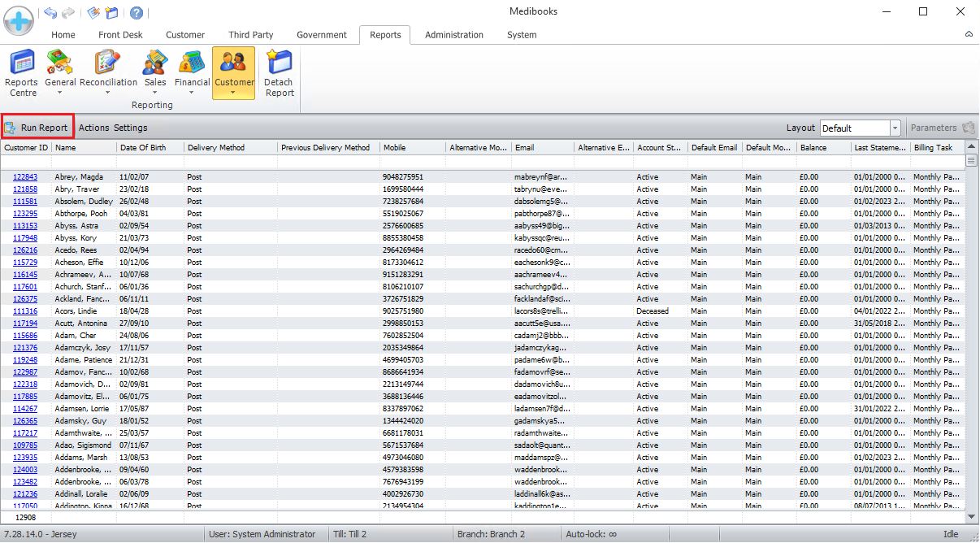
Task: Click the Name column header
Action: click(x=83, y=148)
